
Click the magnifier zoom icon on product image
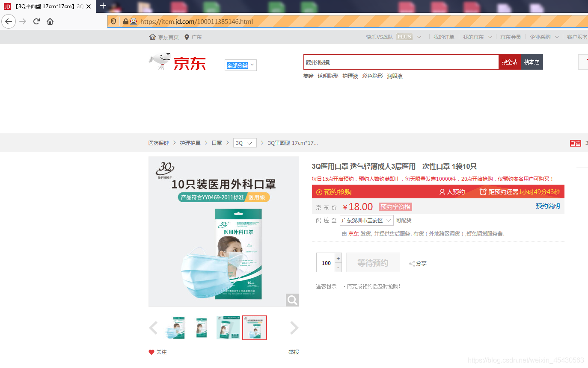[292, 300]
